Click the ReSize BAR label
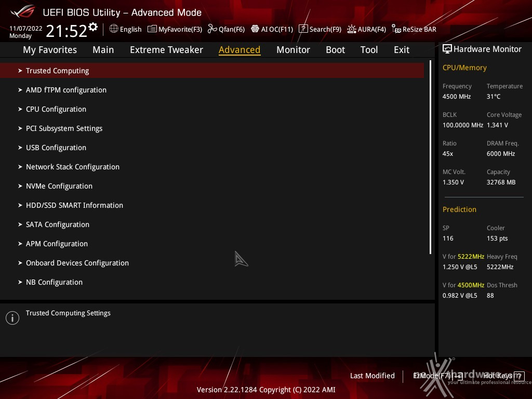The height and width of the screenshot is (399, 532). [419, 30]
